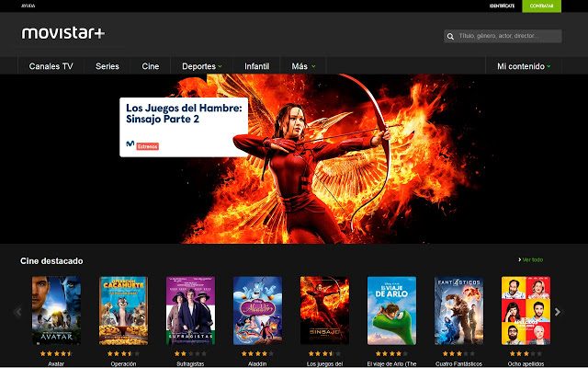Click the Ver todo link
Screen dimensions: 588x368
[x=531, y=260]
